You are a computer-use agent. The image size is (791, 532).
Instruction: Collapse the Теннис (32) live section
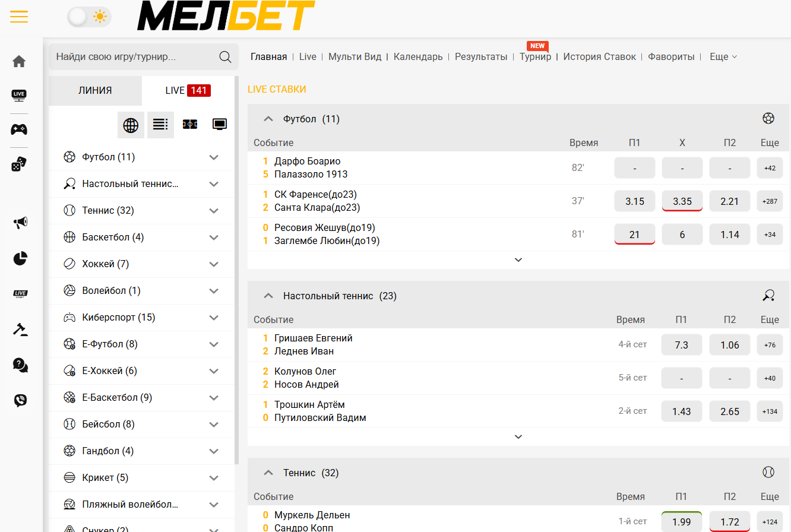pos(268,473)
